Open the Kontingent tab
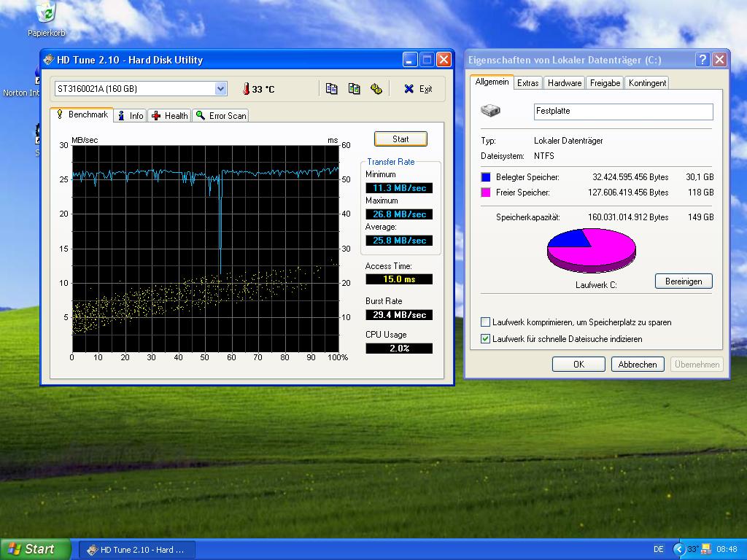Viewport: 747px width, 560px height. coord(648,83)
